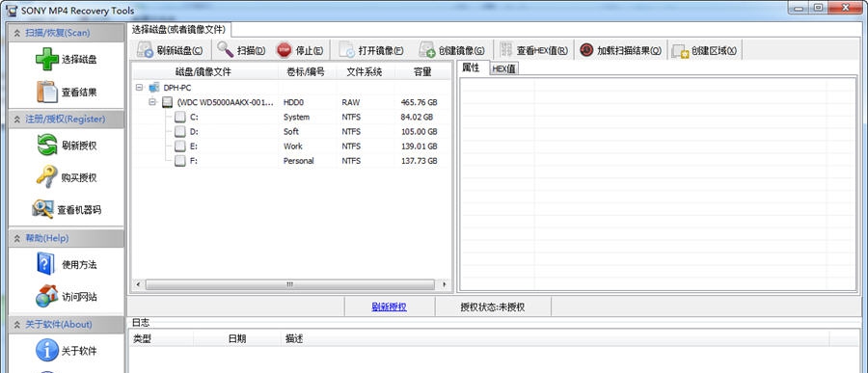
Task: Click the System volume label
Action: click(296, 118)
